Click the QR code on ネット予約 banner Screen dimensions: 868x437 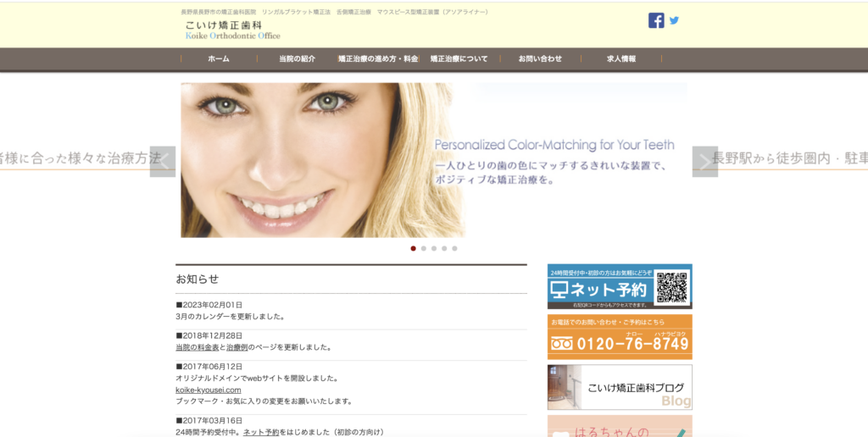671,287
